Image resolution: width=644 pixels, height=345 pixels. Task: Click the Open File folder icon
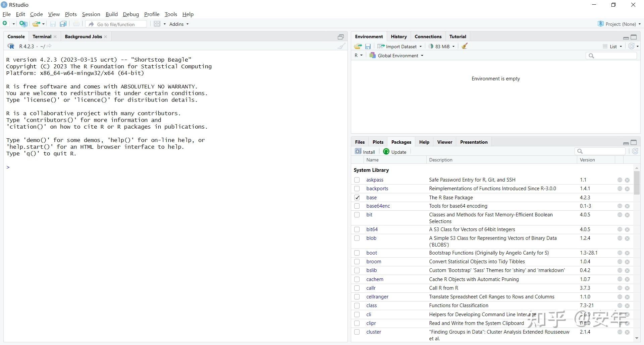tap(36, 24)
